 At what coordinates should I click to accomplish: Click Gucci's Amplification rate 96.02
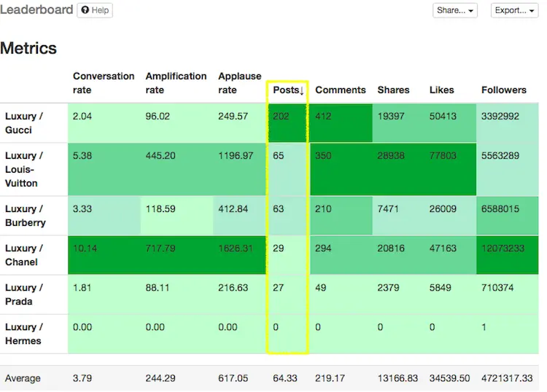pyautogui.click(x=158, y=116)
